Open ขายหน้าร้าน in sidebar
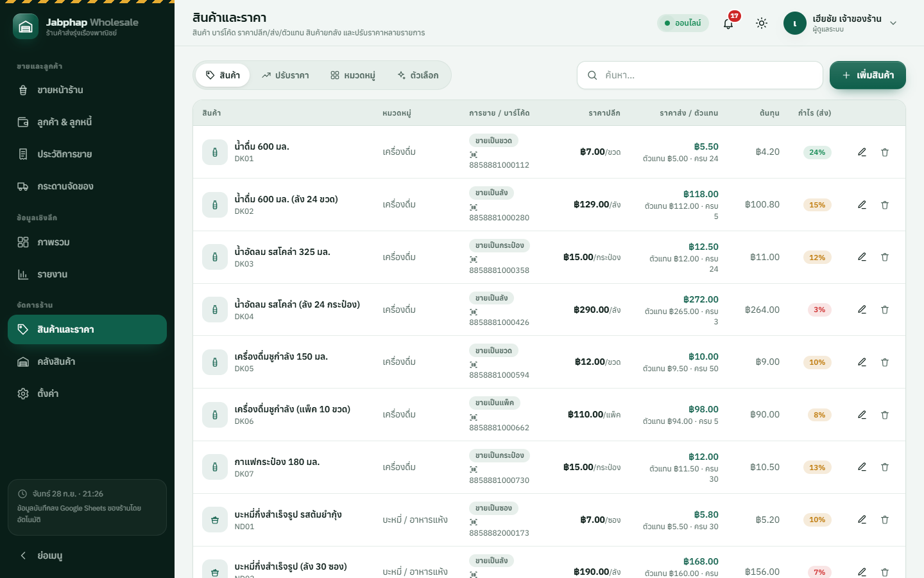 coord(87,90)
